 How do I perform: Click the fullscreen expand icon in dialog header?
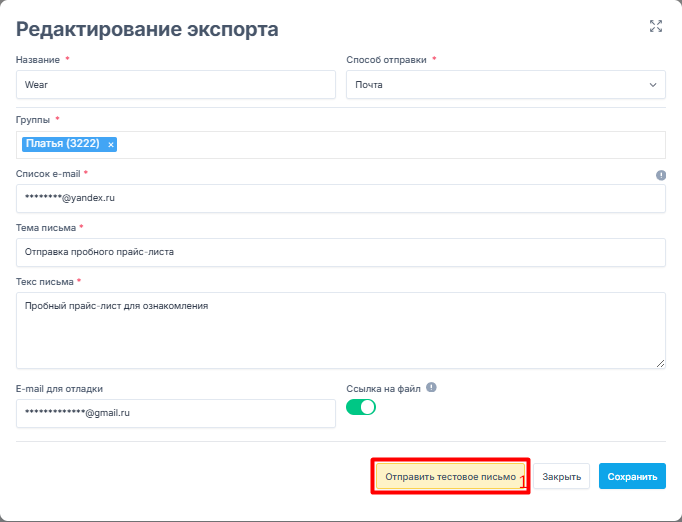(656, 26)
